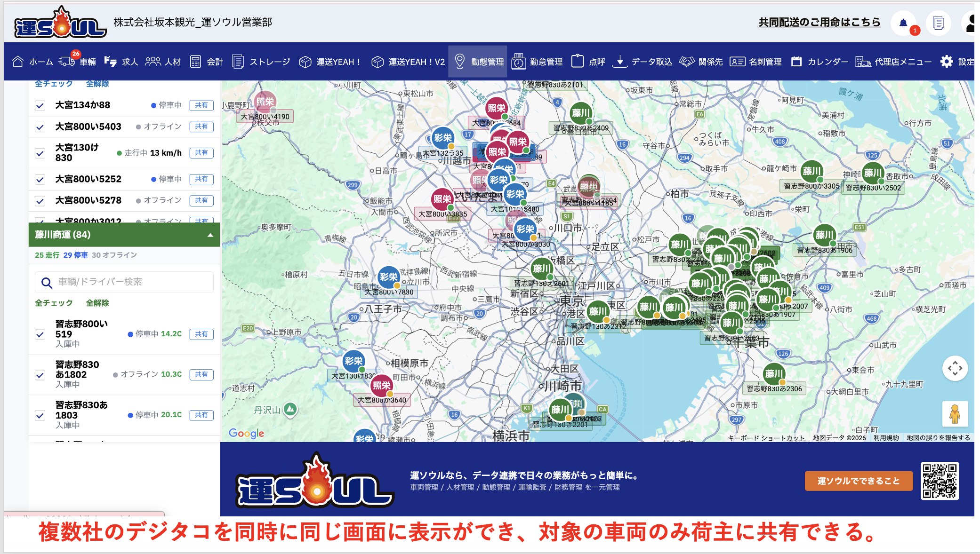Click the 車輌/ドライバー検索 search field
Screen dimensions: 980x554
coord(124,282)
